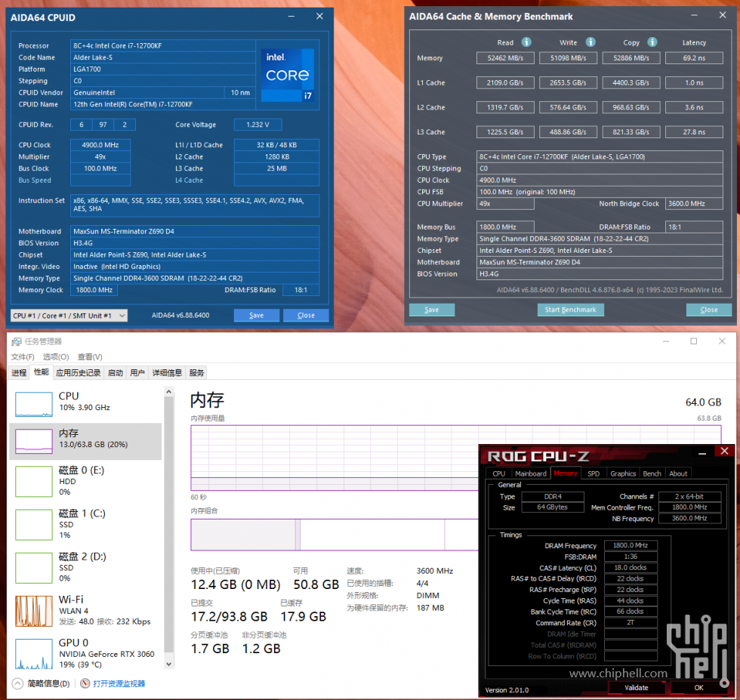Select Disk 2 (D:) SSD in sidebar
The width and height of the screenshot is (740, 700).
(x=85, y=567)
